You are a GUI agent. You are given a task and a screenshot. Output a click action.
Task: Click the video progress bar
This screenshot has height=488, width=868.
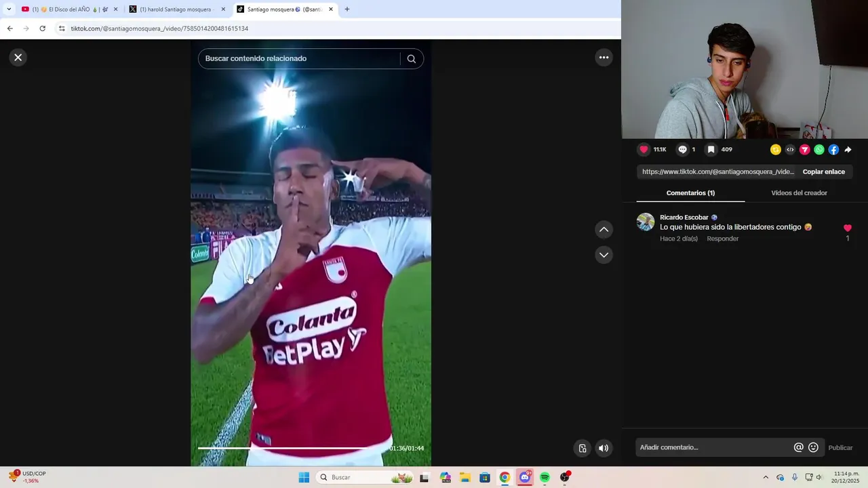pyautogui.click(x=291, y=448)
